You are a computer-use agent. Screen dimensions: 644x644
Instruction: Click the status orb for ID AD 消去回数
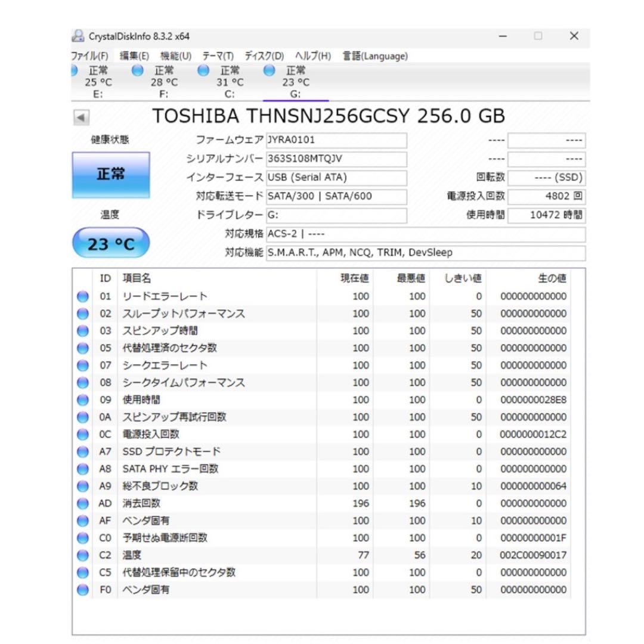(82, 503)
